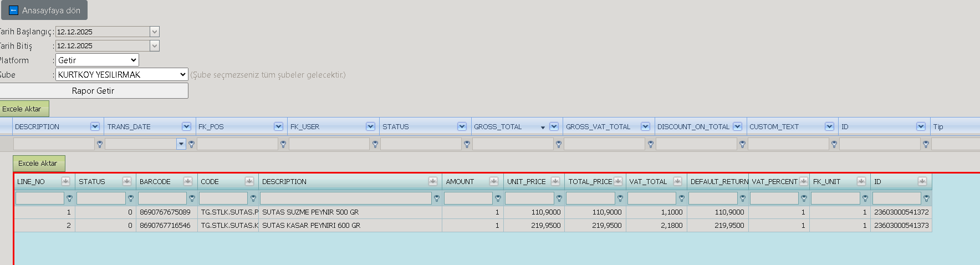Open GROSS_VAT_TOTAL column menu arrow
The width and height of the screenshot is (980, 265).
(x=645, y=126)
